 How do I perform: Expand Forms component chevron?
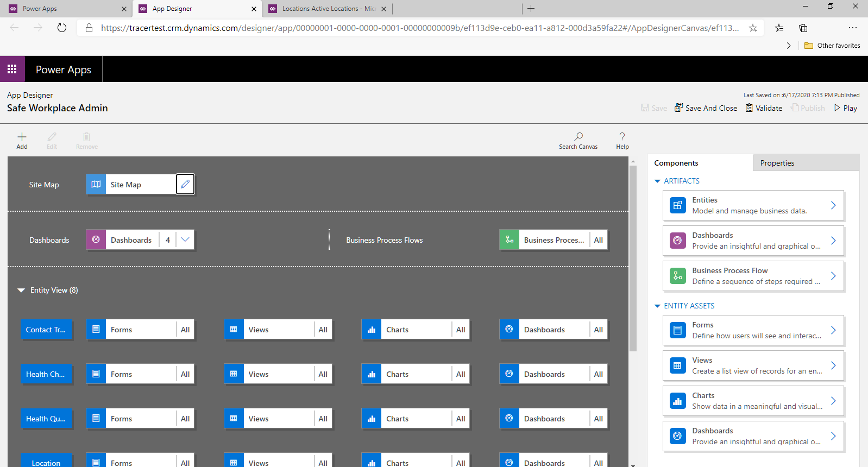click(x=833, y=330)
